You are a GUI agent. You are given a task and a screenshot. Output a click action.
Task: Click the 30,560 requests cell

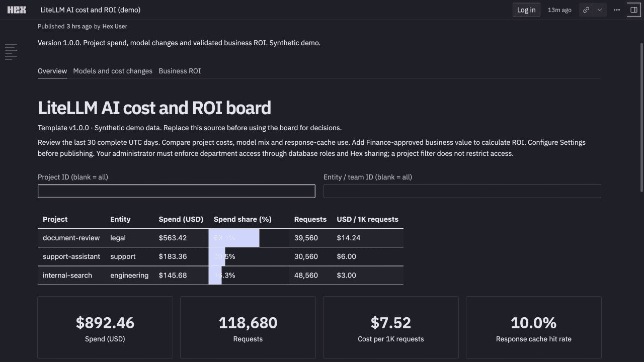pyautogui.click(x=310, y=256)
